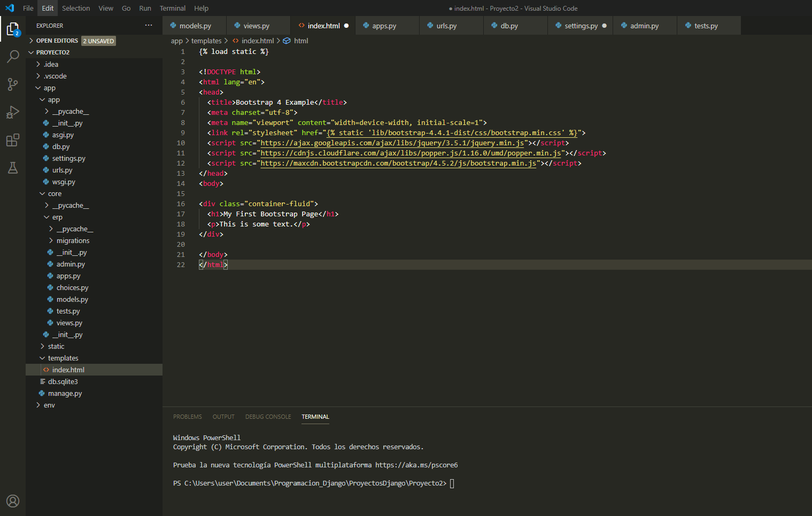This screenshot has height=516, width=812.
Task: Switch to tests.py editor tab
Action: tap(709, 26)
